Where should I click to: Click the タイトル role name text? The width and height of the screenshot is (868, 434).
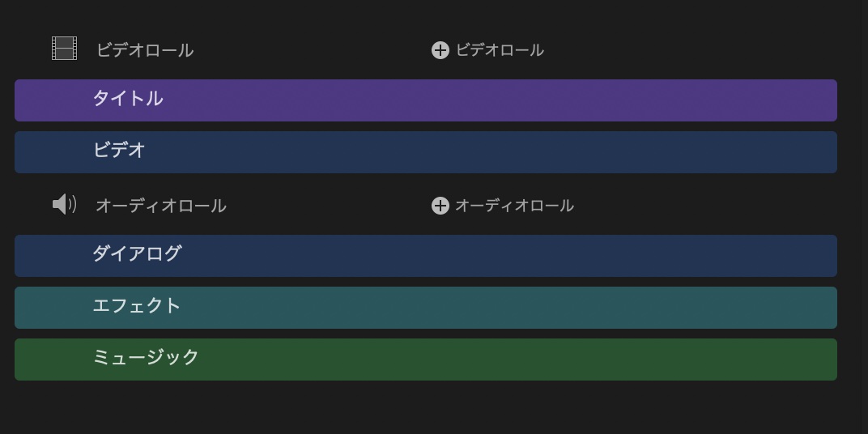128,99
